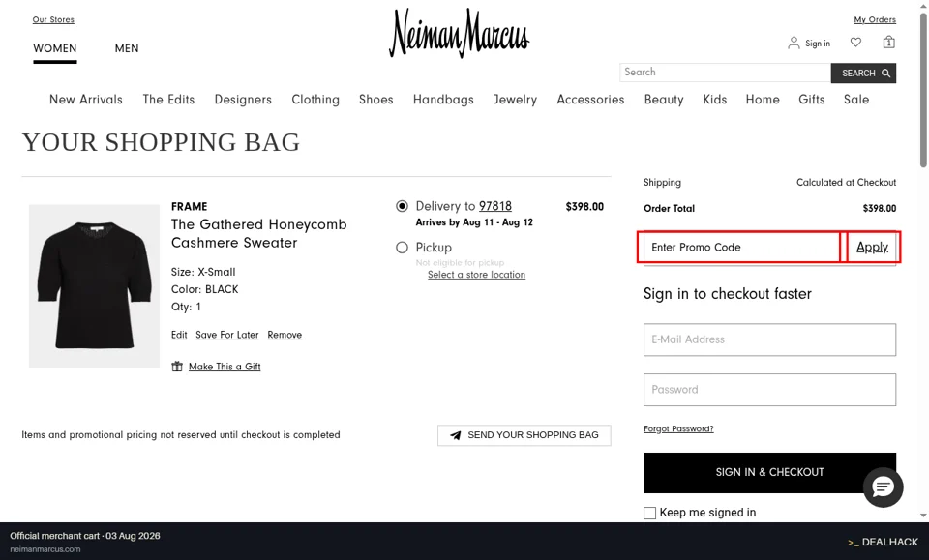Image resolution: width=929 pixels, height=560 pixels.
Task: Click the Order Total $398.00 amount
Action: point(880,208)
